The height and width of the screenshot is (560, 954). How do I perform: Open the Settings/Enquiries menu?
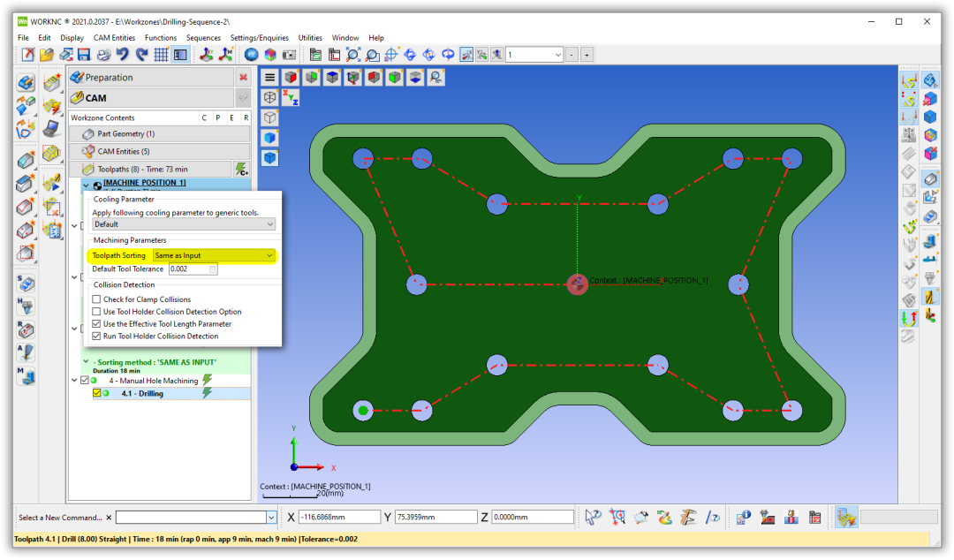pyautogui.click(x=259, y=38)
